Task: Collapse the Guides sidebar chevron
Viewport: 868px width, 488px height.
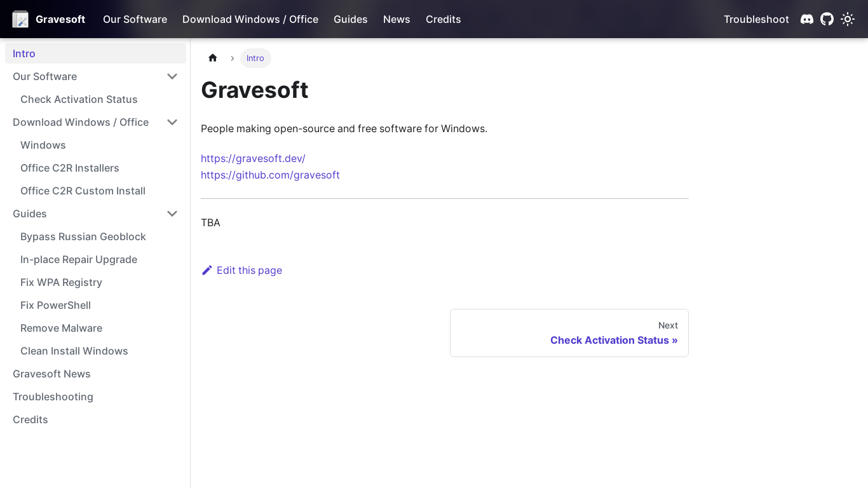Action: pyautogui.click(x=172, y=213)
